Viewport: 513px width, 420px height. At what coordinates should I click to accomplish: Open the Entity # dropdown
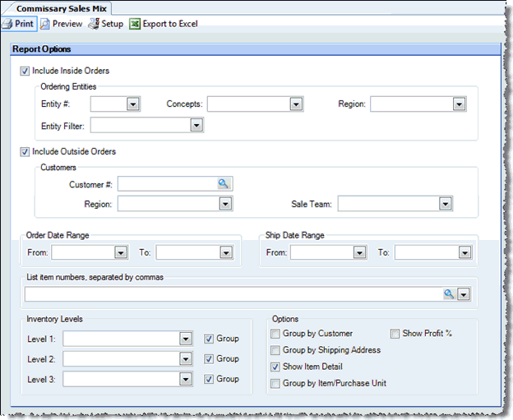coord(132,104)
